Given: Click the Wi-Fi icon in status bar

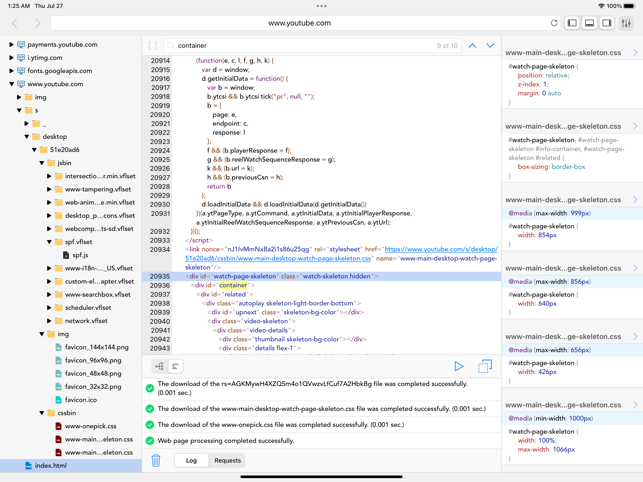Looking at the screenshot, I should click(601, 6).
